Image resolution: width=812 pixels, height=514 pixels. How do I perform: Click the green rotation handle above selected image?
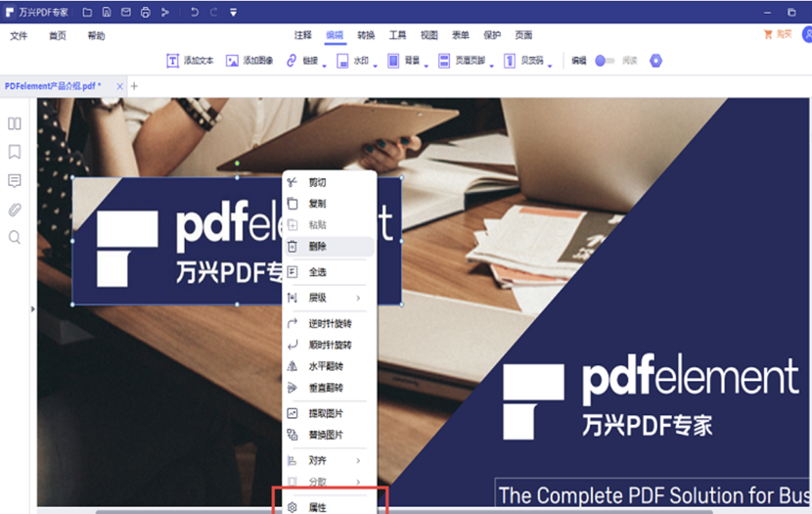(237, 164)
